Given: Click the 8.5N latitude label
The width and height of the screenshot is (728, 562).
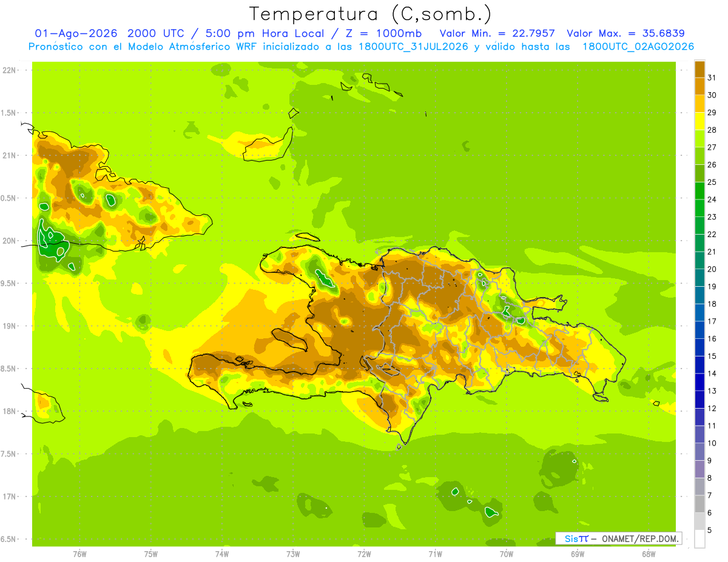Looking at the screenshot, I should point(9,369).
